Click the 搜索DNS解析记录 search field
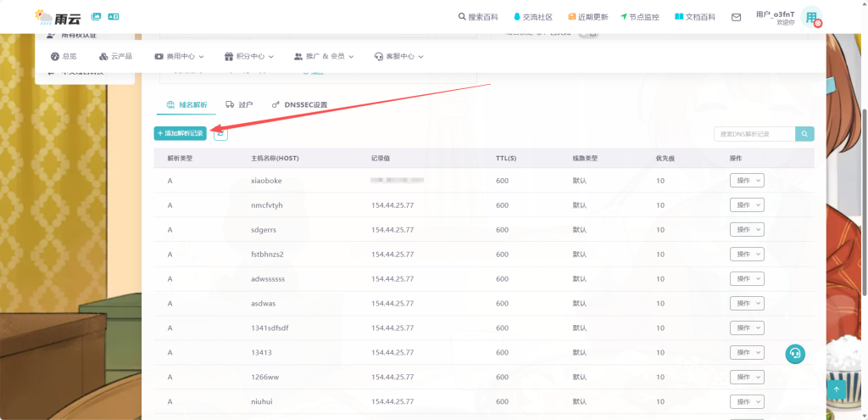 754,134
